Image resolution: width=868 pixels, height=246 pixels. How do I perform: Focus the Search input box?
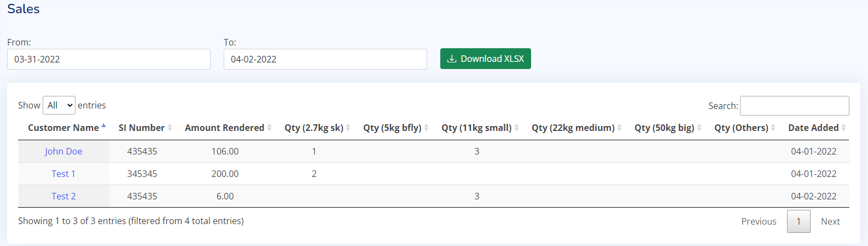pyautogui.click(x=794, y=106)
